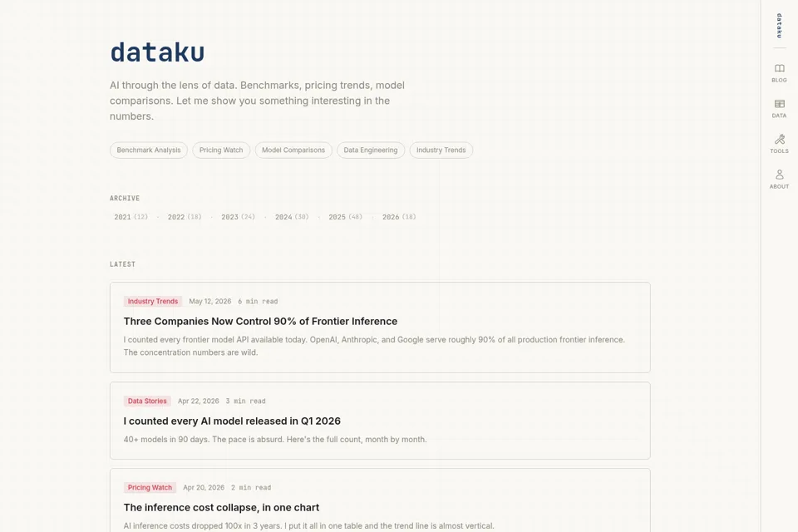Open article The inference cost collapse, in one chart
Viewport: 798px width, 532px height.
(x=221, y=508)
